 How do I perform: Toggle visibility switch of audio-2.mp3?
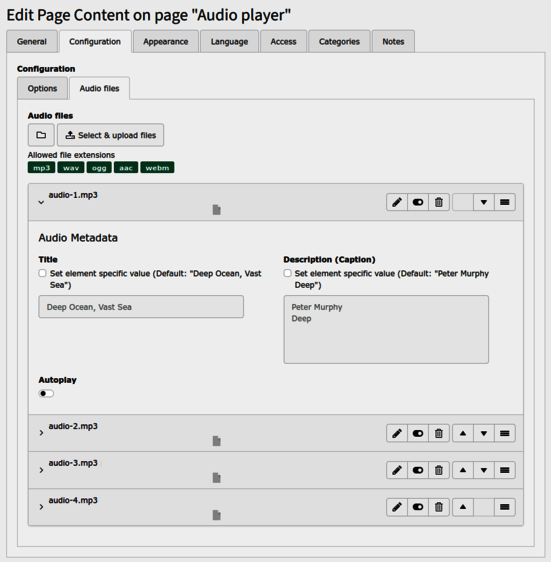(x=418, y=433)
